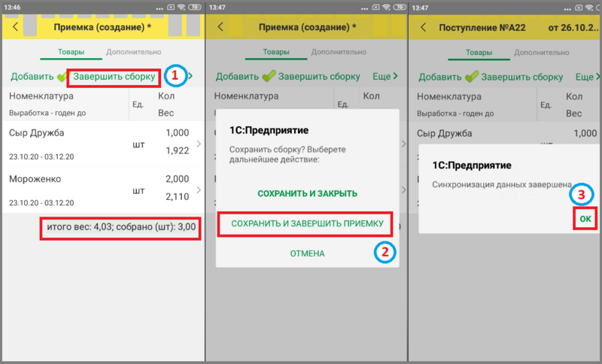The image size is (602, 364).
Task: Tap back arrow in first Приемка screen
Action: click(15, 27)
